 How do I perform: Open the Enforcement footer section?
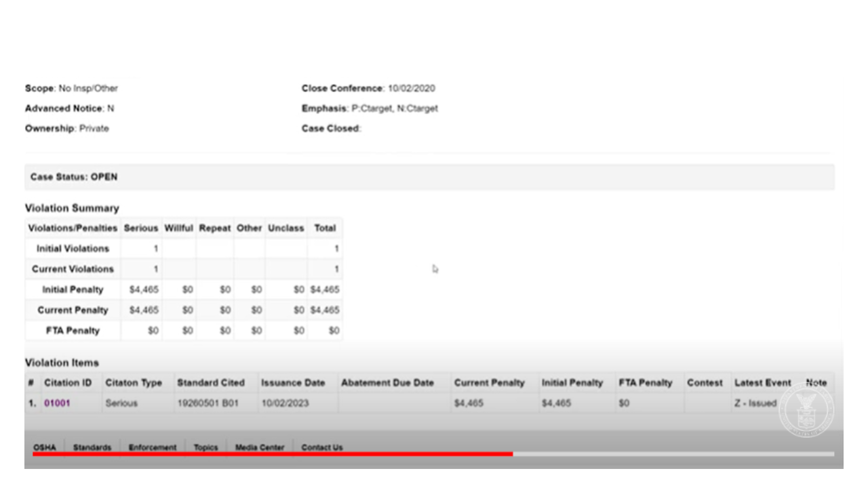152,447
